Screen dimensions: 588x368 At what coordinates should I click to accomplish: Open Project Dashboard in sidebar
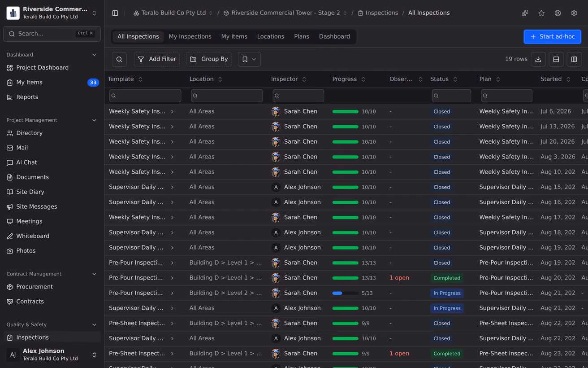(52, 68)
